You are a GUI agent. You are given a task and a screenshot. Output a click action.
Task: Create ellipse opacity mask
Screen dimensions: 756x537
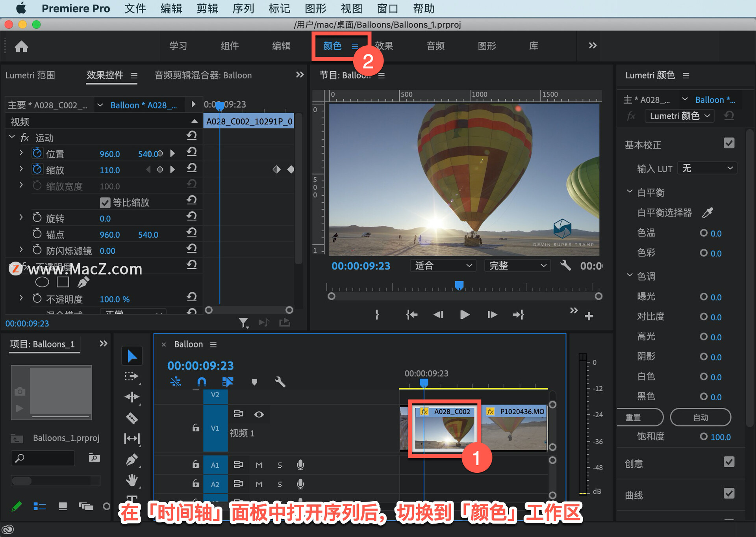pyautogui.click(x=42, y=282)
